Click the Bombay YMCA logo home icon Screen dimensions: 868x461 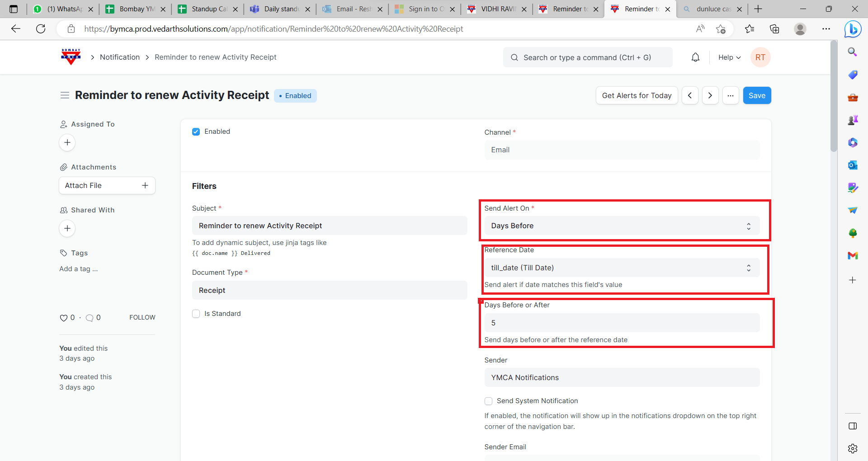click(71, 57)
